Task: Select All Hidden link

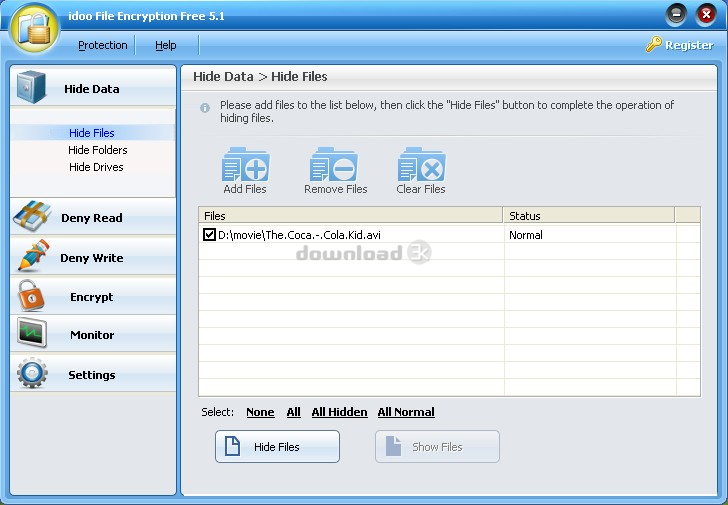Action: pyautogui.click(x=339, y=412)
